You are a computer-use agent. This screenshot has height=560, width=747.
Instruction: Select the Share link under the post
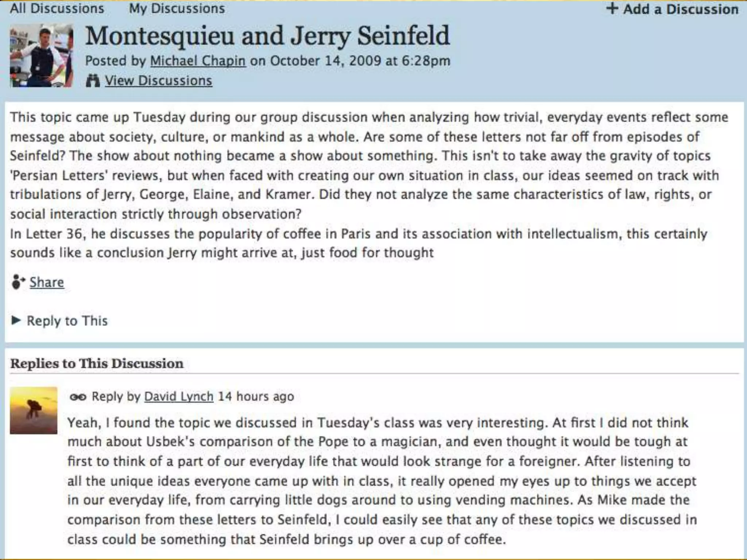pos(47,282)
